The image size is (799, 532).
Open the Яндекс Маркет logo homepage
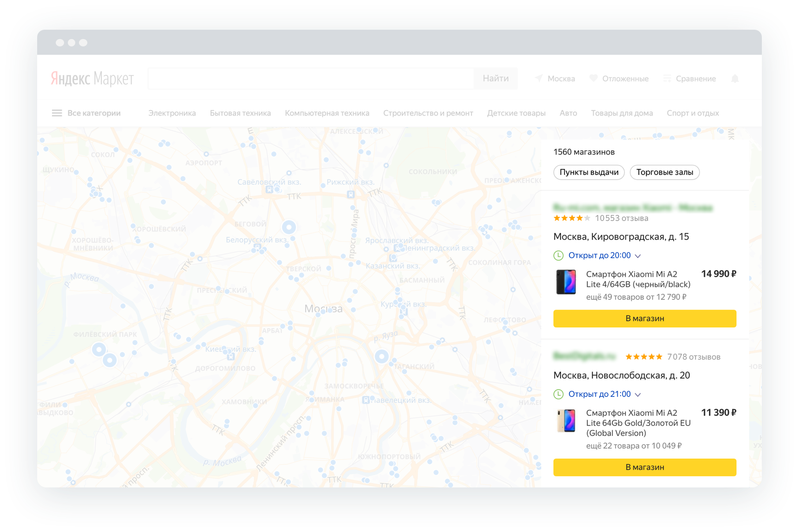[92, 78]
